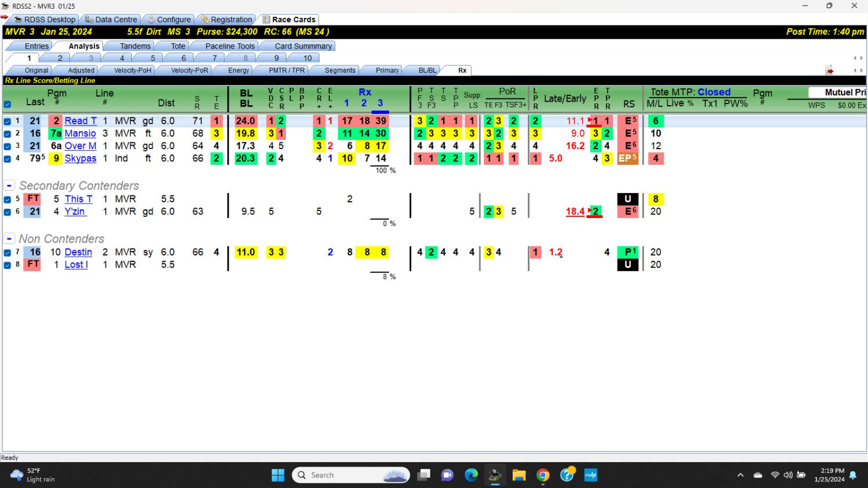View the Card Summmary sub-tab
The width and height of the screenshot is (868, 488).
click(303, 46)
